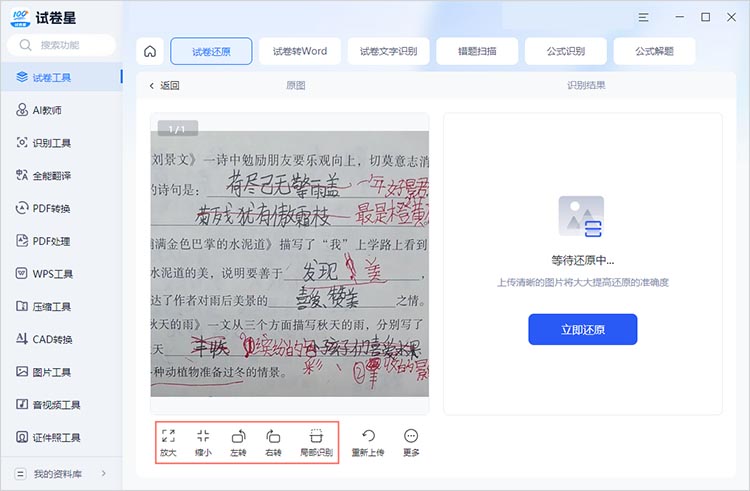
Task: Open CAD转换 in the sidebar
Action: 61,339
